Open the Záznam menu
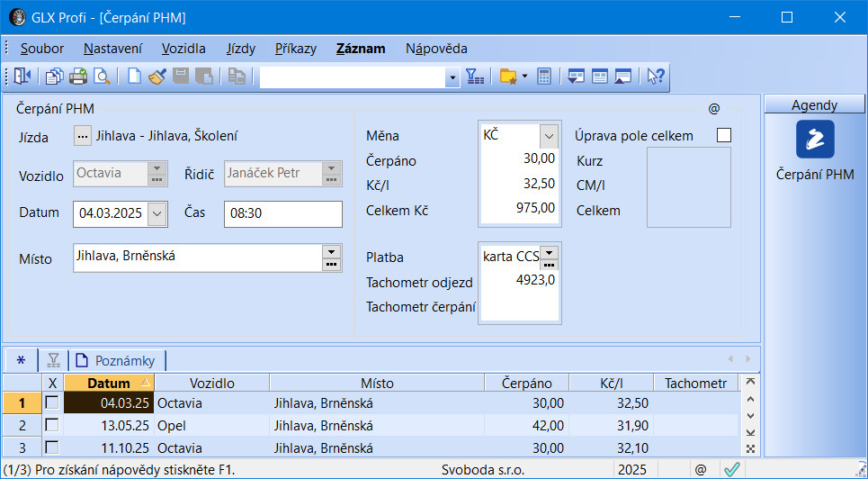Image resolution: width=868 pixels, height=479 pixels. pyautogui.click(x=361, y=49)
